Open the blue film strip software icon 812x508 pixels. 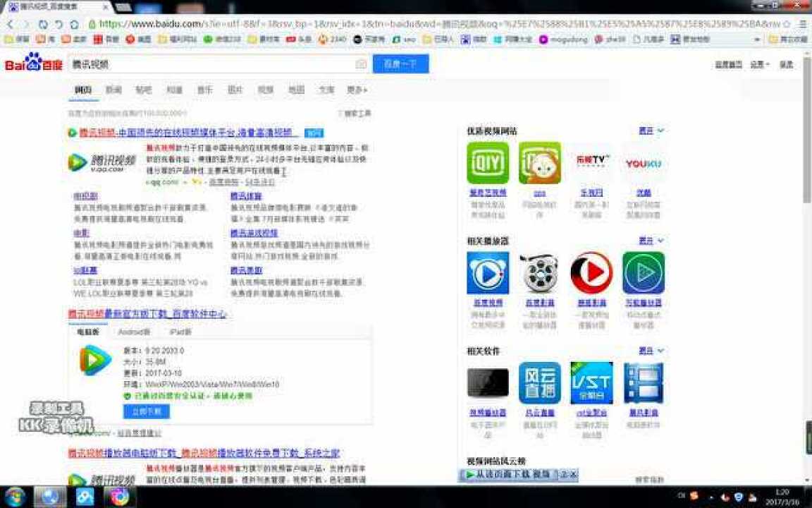tap(643, 383)
